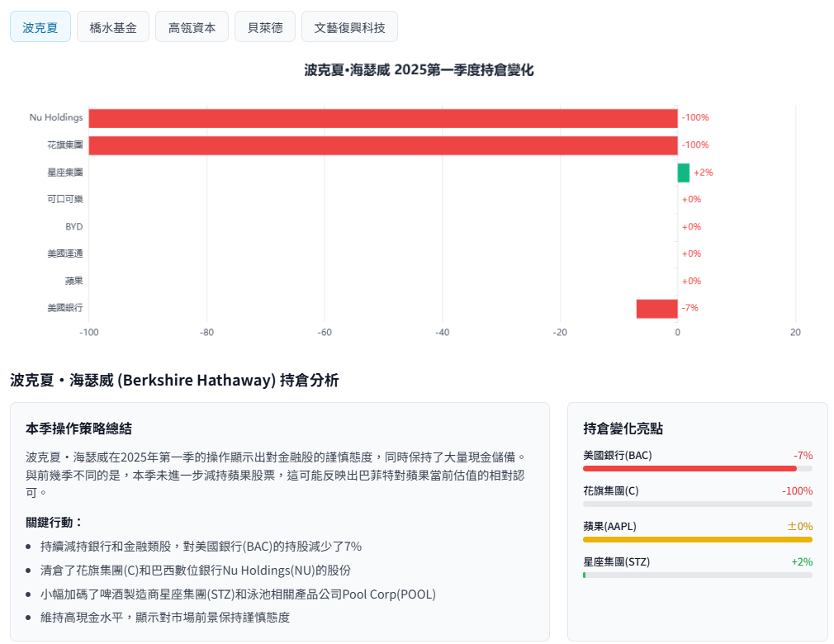This screenshot has width=834, height=644.
Task: Click the 花旗集團(C) highlight label
Action: pyautogui.click(x=610, y=491)
